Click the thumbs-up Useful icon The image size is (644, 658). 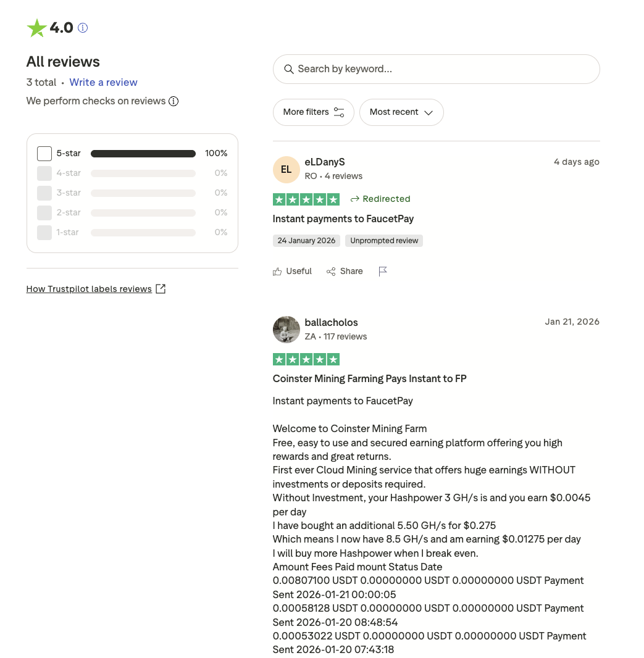click(277, 272)
